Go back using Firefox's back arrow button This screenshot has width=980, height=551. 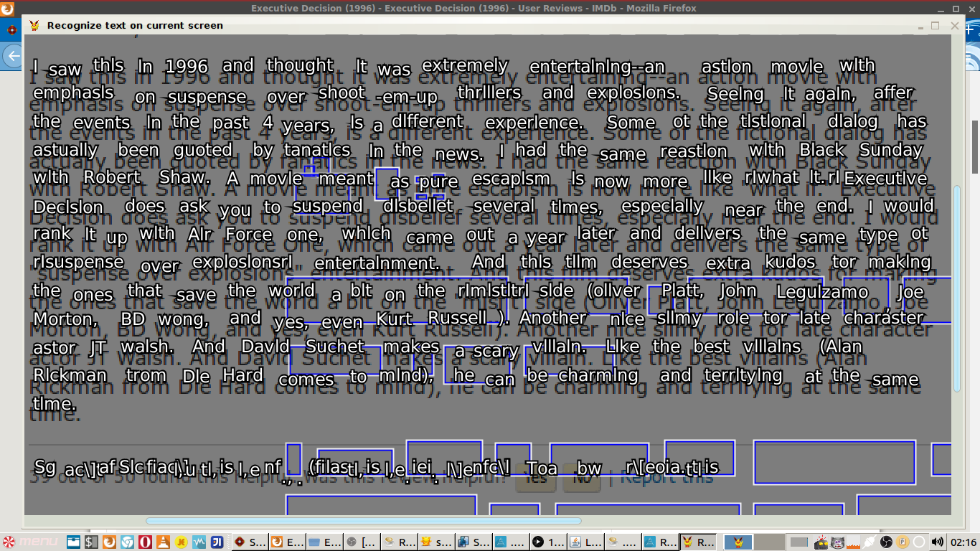(x=12, y=56)
